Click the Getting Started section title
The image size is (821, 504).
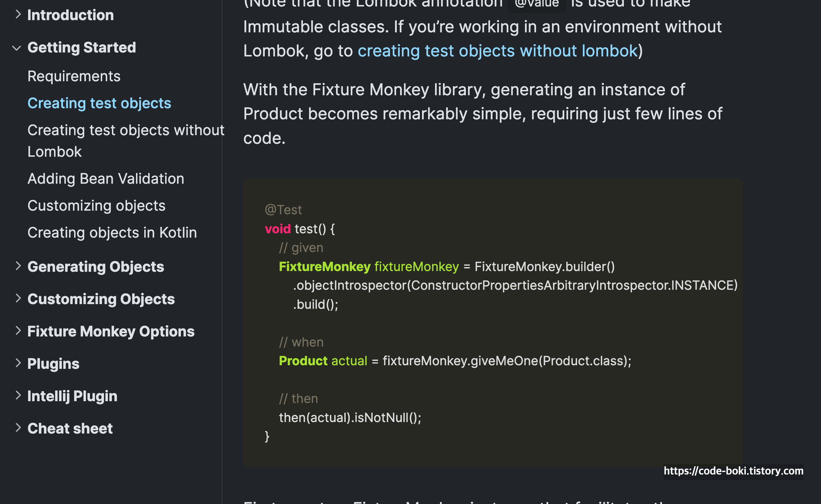[x=82, y=47]
